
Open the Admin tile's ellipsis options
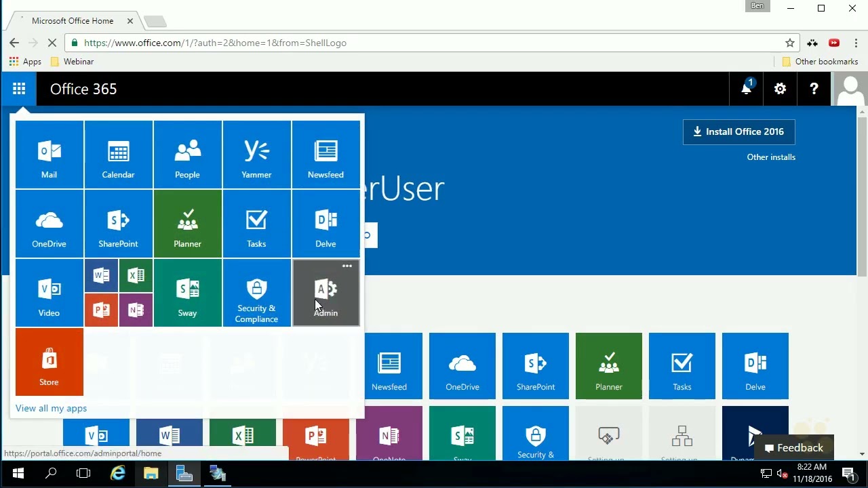pyautogui.click(x=347, y=266)
